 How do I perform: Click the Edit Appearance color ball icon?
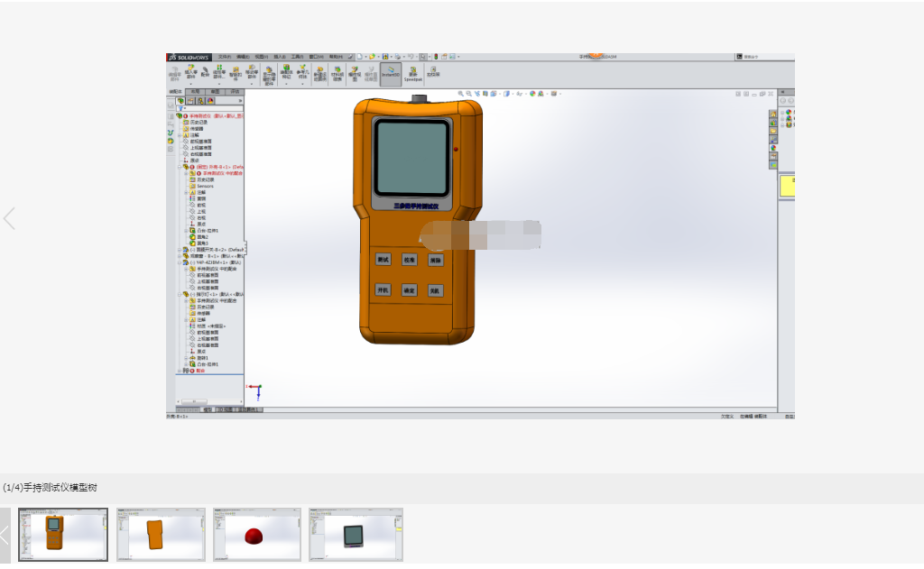point(532,93)
